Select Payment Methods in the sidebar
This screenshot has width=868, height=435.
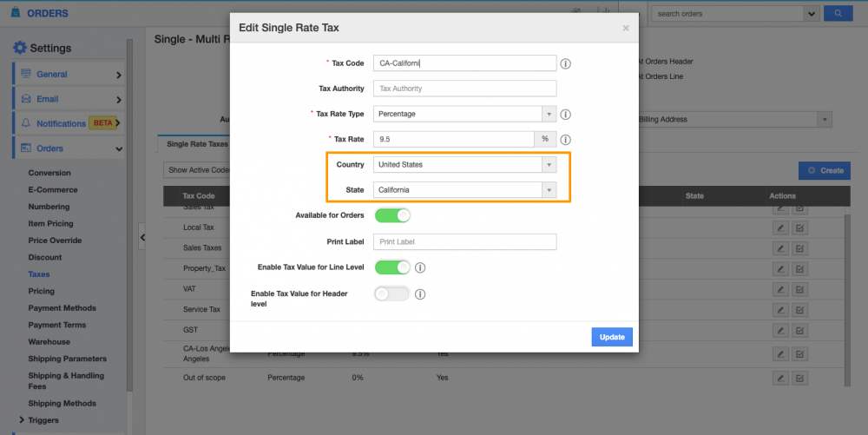pyautogui.click(x=62, y=308)
